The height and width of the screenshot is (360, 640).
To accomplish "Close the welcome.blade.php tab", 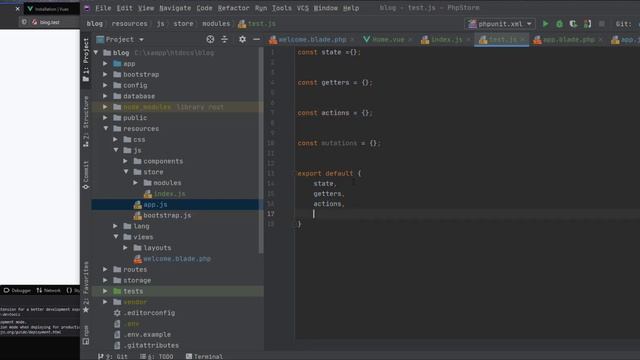I will coord(352,40).
